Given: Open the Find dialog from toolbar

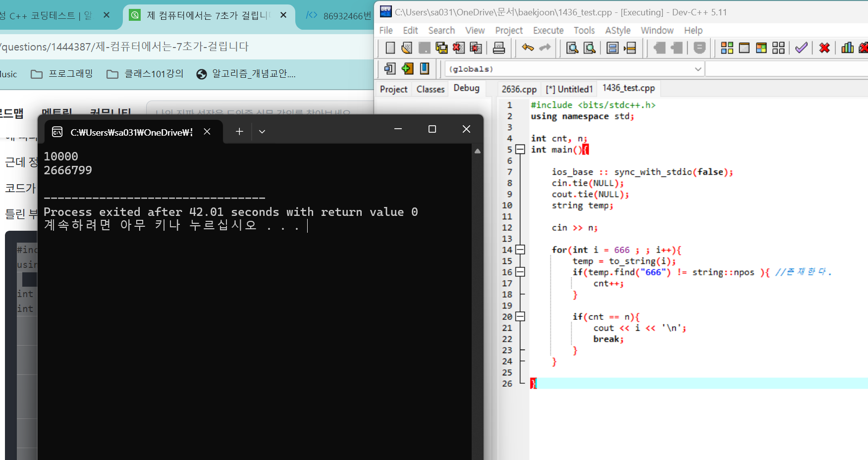Looking at the screenshot, I should [572, 48].
